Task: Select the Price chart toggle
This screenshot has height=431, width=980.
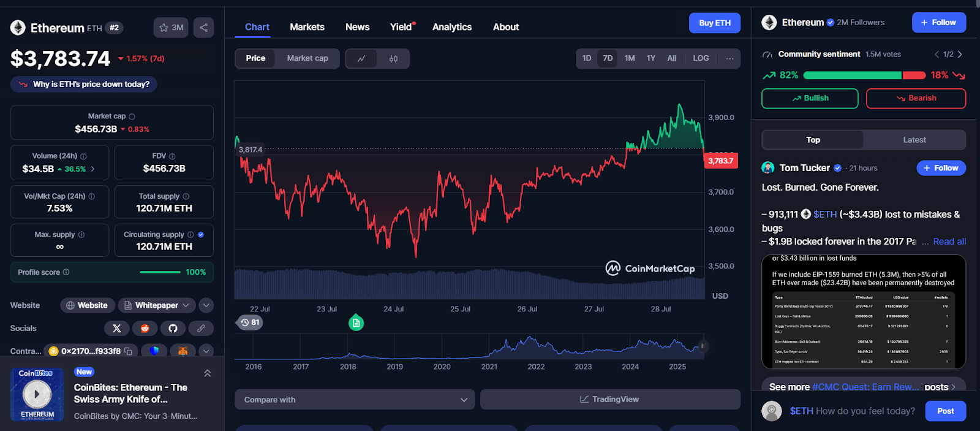Action: [255, 58]
